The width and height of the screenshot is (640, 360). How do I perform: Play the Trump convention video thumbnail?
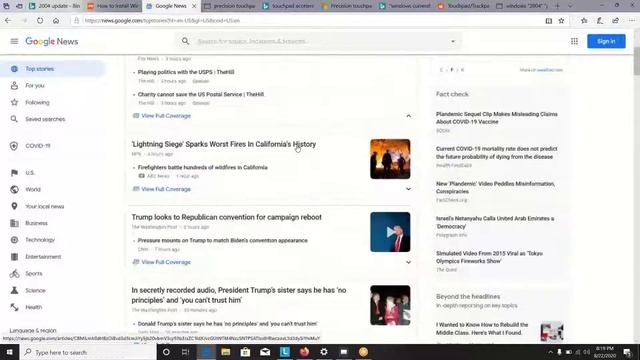pos(390,232)
